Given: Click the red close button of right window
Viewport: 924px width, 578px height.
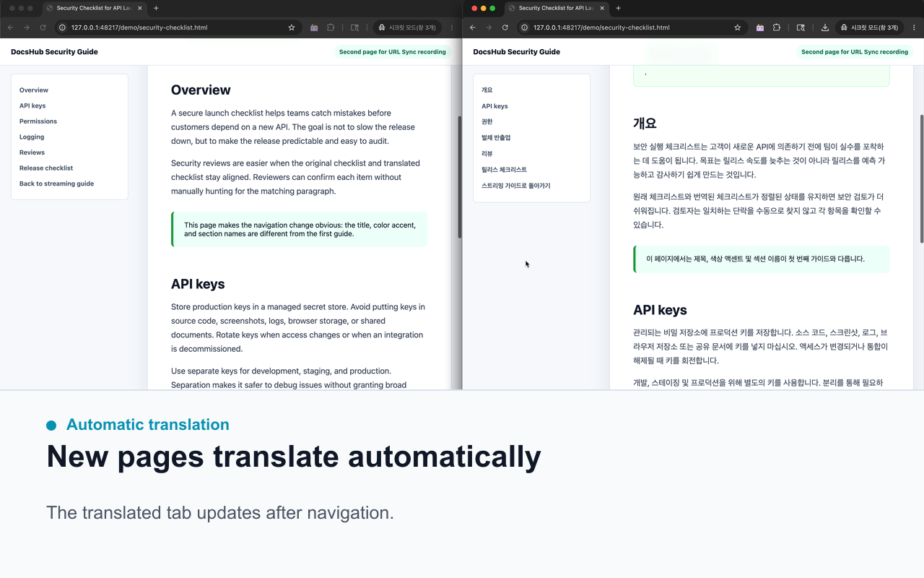Looking at the screenshot, I should pos(474,8).
